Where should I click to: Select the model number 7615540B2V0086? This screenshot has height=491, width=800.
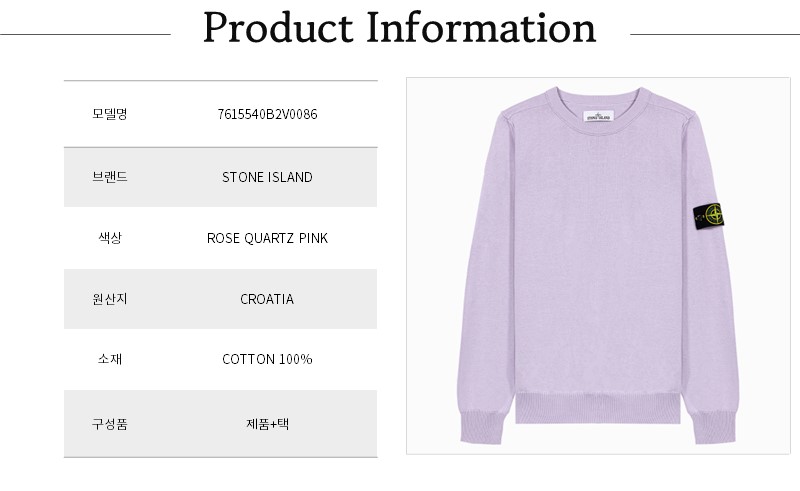coord(267,114)
